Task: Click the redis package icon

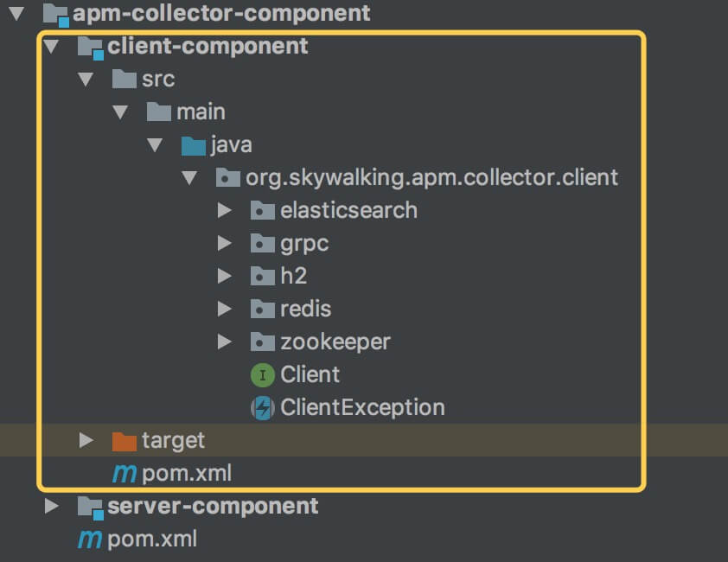Action: click(x=263, y=310)
